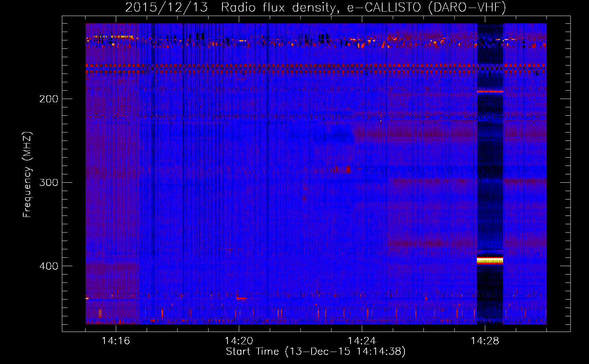Click the small red burst near 14:23 at 290 MHz

pos(348,169)
